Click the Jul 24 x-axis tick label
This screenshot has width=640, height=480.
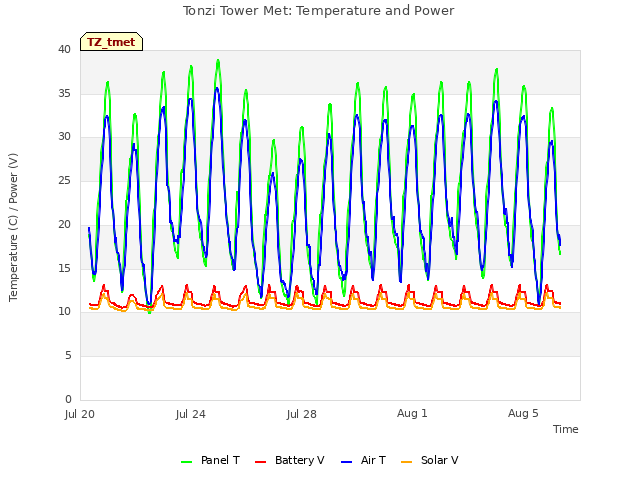point(191,414)
